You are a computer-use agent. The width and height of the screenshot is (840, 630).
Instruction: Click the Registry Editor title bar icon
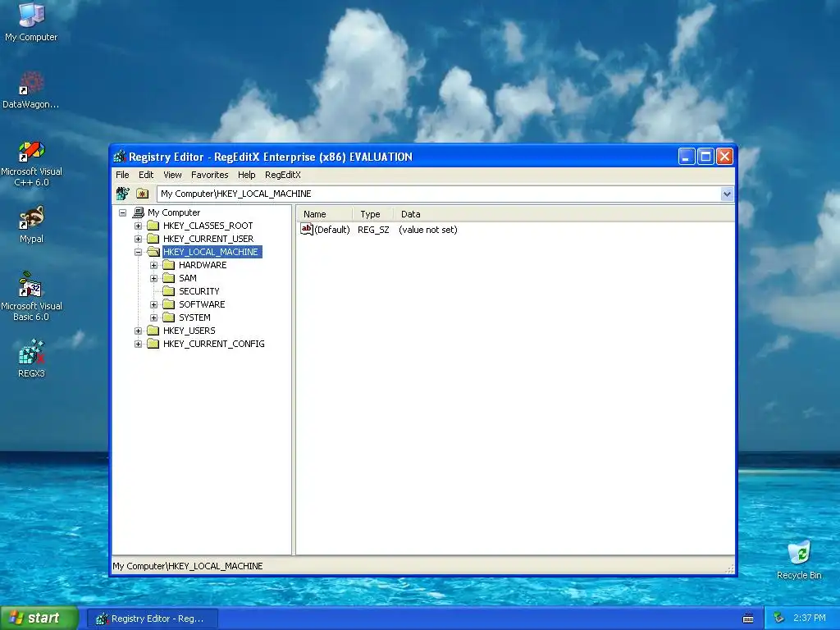tap(120, 157)
